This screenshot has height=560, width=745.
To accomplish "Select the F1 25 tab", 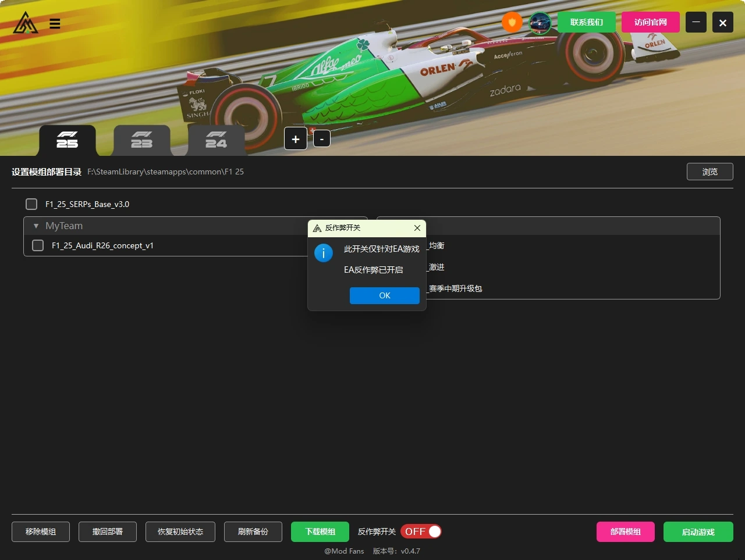I will (x=68, y=140).
